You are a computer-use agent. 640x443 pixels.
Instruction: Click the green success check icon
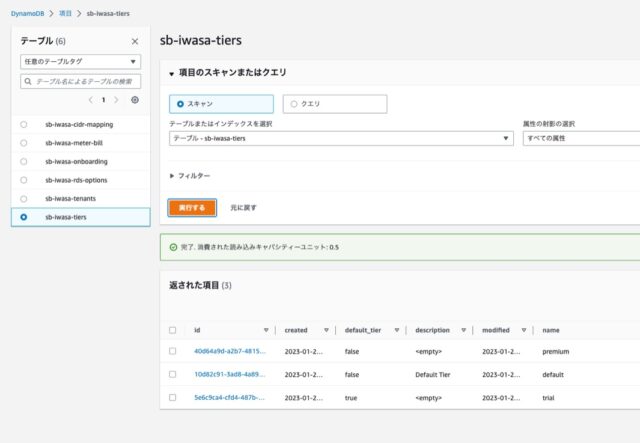click(173, 247)
